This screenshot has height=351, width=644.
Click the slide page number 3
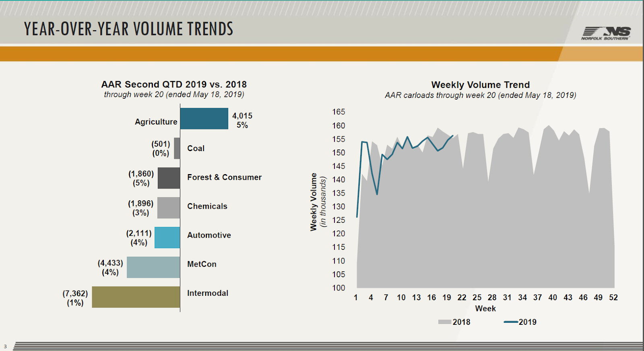click(x=5, y=346)
